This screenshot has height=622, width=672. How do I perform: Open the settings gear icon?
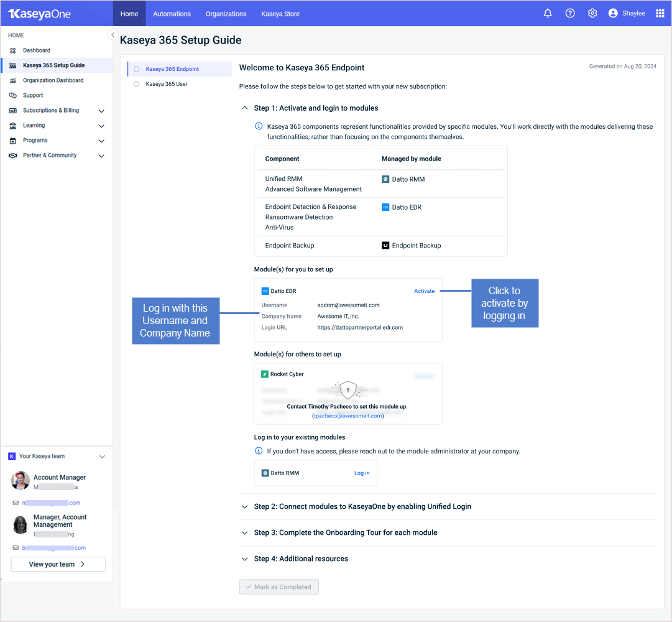pyautogui.click(x=592, y=13)
